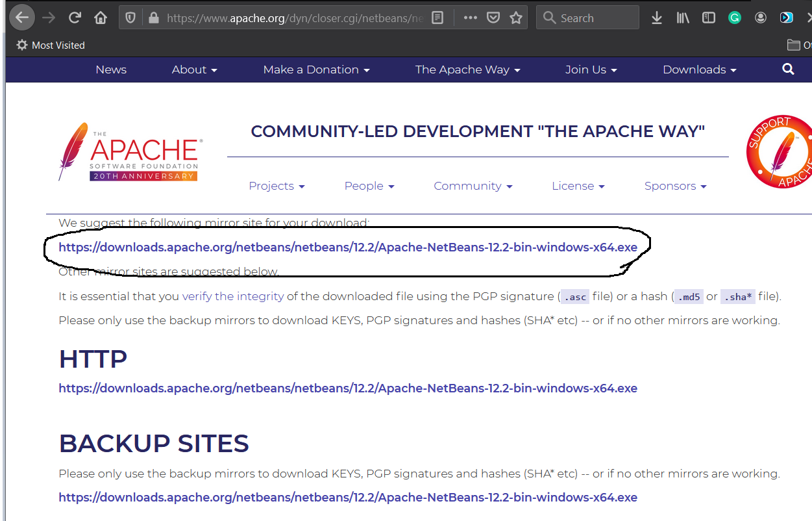Viewport: 812px width, 521px height.
Task: Open the tracking protection shield icon
Action: (130, 18)
